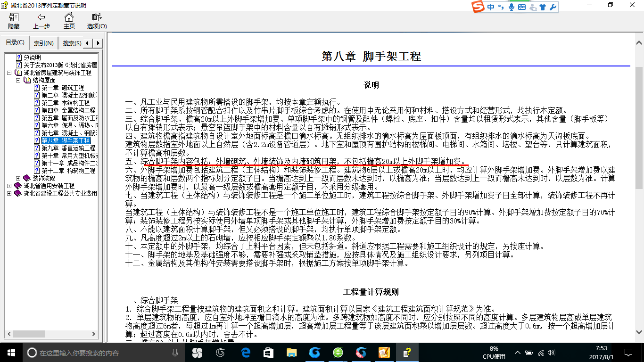Image resolution: width=644 pixels, height=362 pixels.
Task: Select the 第四章 金属结构工程 chapter
Action: coord(68,110)
